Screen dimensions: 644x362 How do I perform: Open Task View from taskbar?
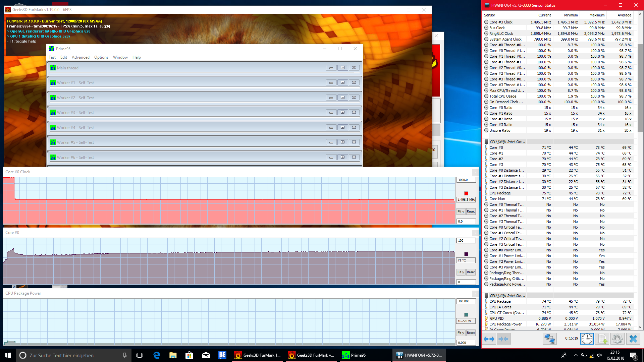click(x=140, y=355)
